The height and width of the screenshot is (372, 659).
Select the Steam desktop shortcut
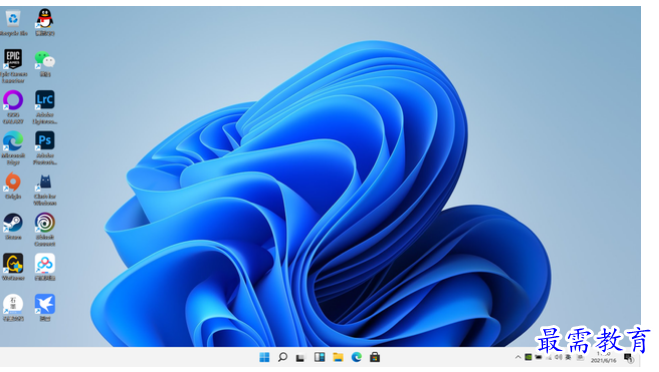(13, 226)
